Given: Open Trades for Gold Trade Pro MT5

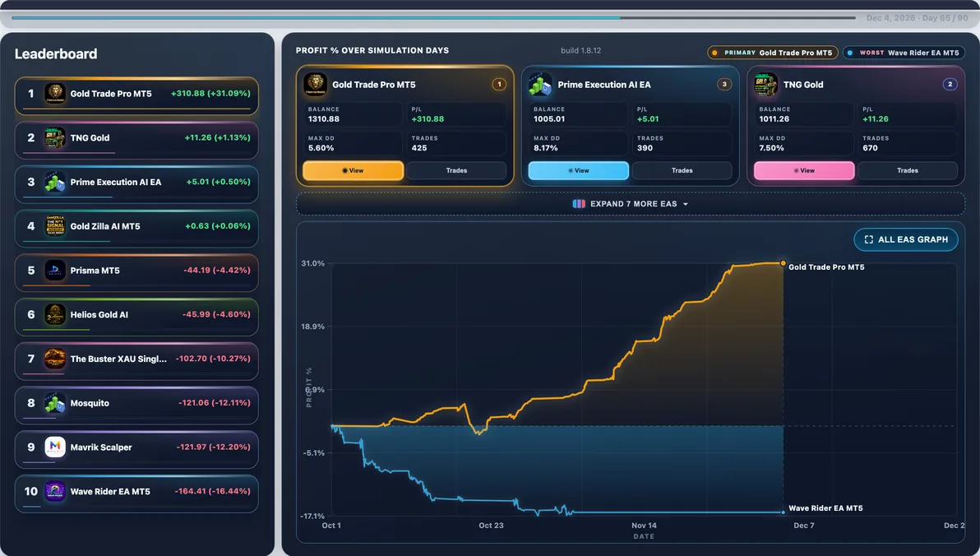Looking at the screenshot, I should (456, 171).
